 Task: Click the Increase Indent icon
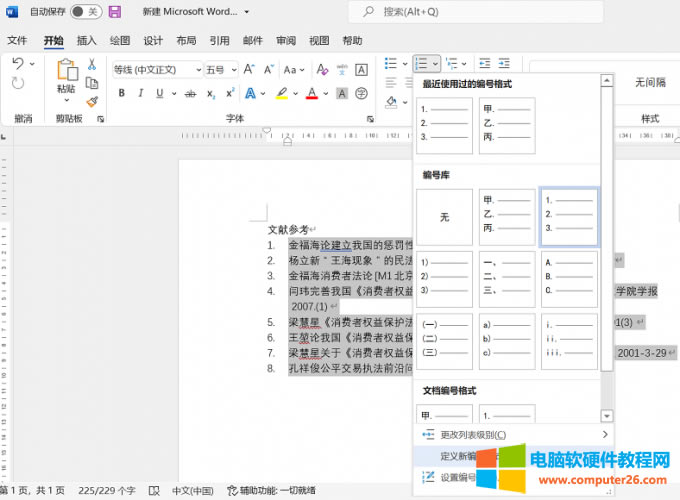tap(506, 64)
